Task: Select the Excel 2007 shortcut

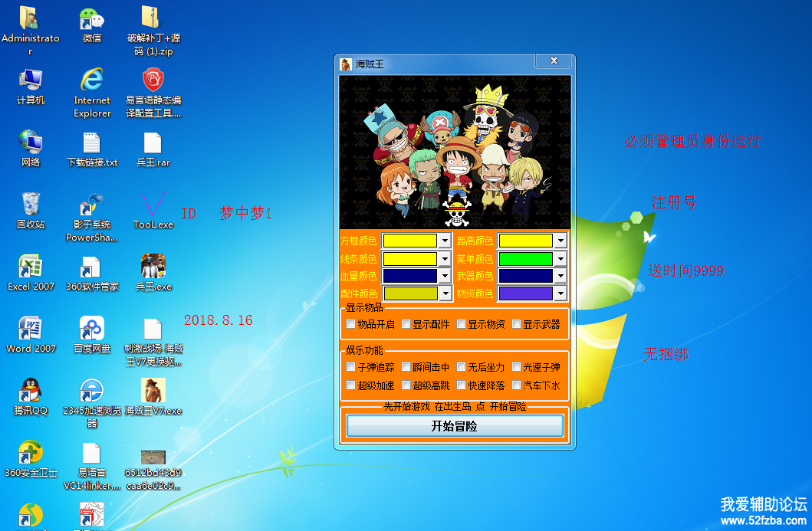Action: (x=30, y=272)
